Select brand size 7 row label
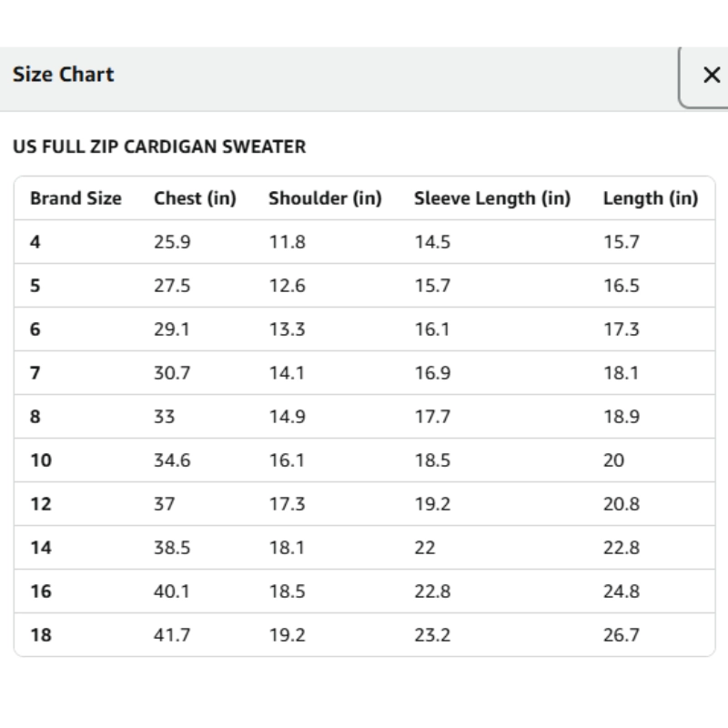 35,373
